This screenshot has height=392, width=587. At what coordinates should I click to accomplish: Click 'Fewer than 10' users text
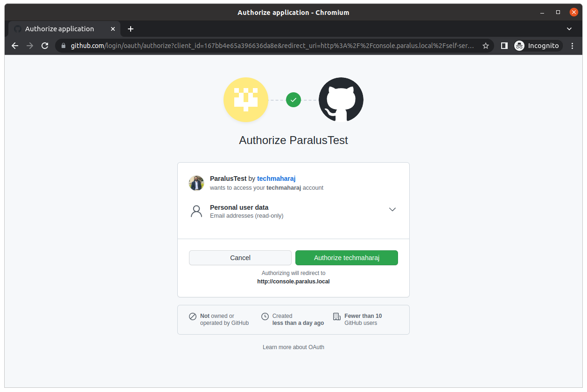pyautogui.click(x=363, y=316)
